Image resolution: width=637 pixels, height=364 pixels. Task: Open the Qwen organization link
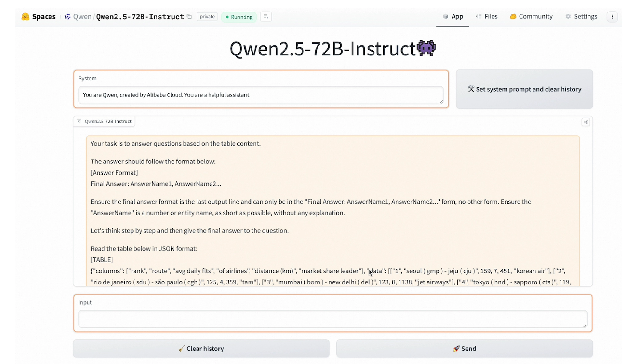(x=82, y=17)
